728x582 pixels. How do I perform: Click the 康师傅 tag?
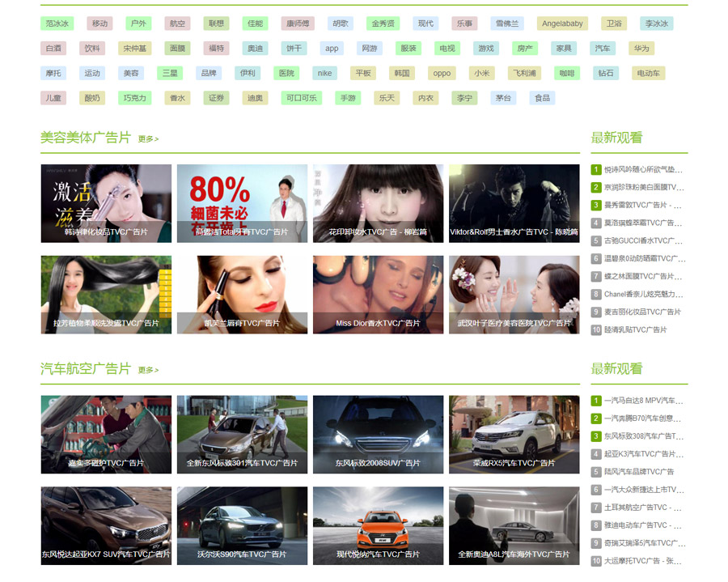(x=298, y=23)
